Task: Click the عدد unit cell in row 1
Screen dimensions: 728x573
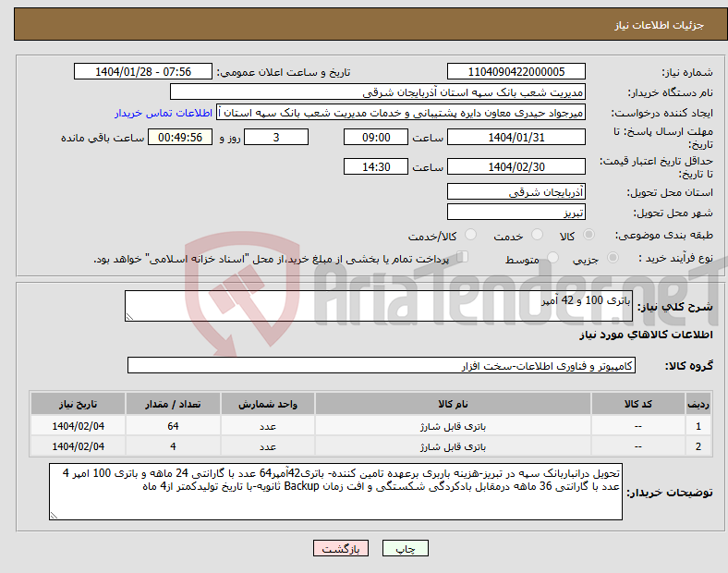Action: [268, 426]
